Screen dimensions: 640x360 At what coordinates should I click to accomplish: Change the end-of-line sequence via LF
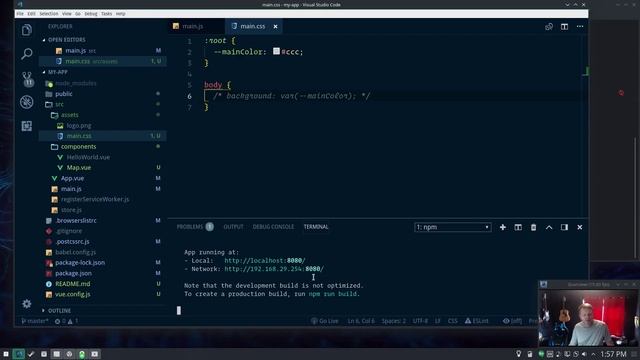(438, 321)
